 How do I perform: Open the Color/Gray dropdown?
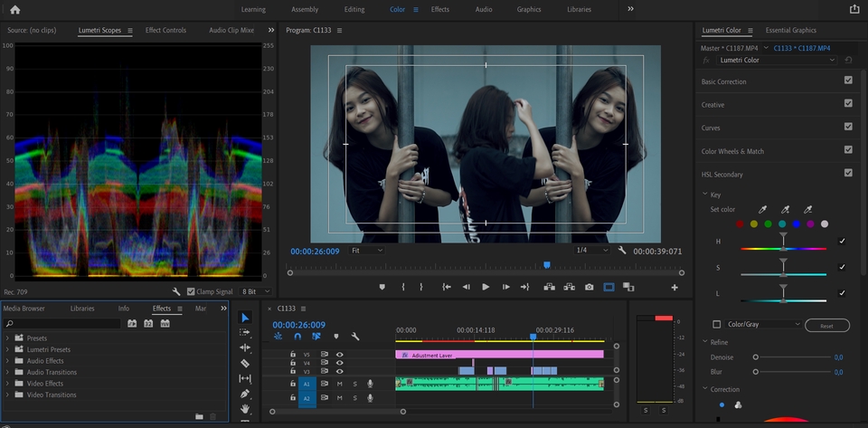coord(763,325)
